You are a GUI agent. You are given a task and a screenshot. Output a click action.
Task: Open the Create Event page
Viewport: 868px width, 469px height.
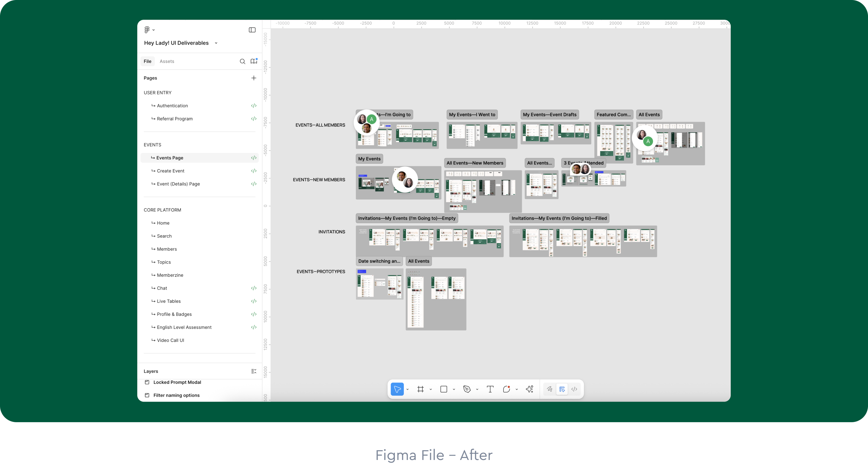(x=170, y=171)
